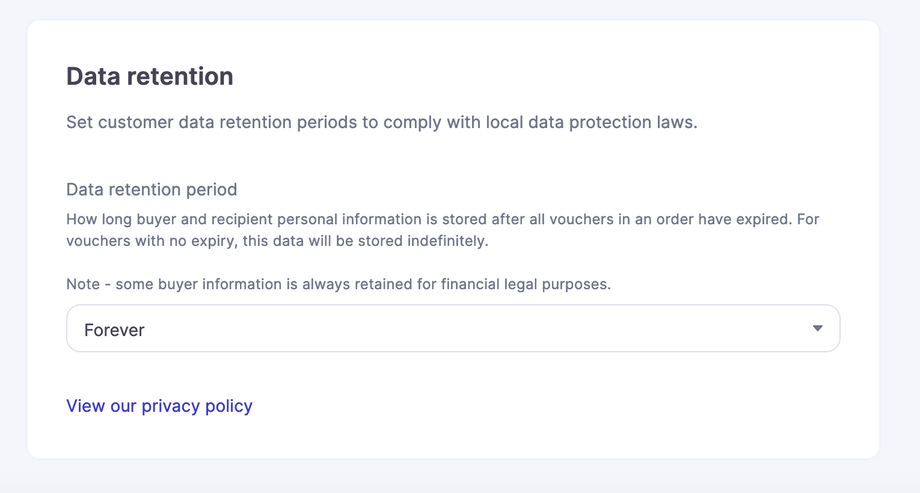
Task: Open the Data retention period dropdown
Action: click(x=452, y=329)
